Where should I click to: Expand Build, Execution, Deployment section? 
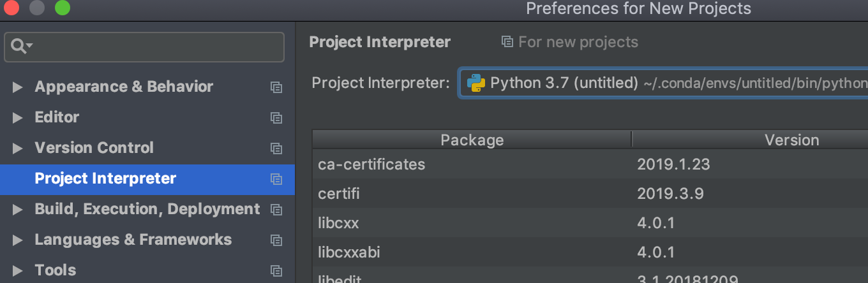(x=17, y=210)
